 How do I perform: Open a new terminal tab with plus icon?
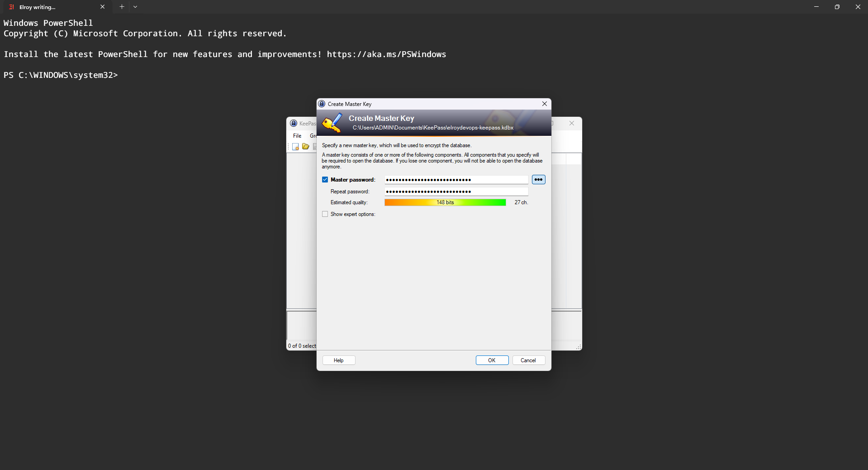pyautogui.click(x=122, y=7)
